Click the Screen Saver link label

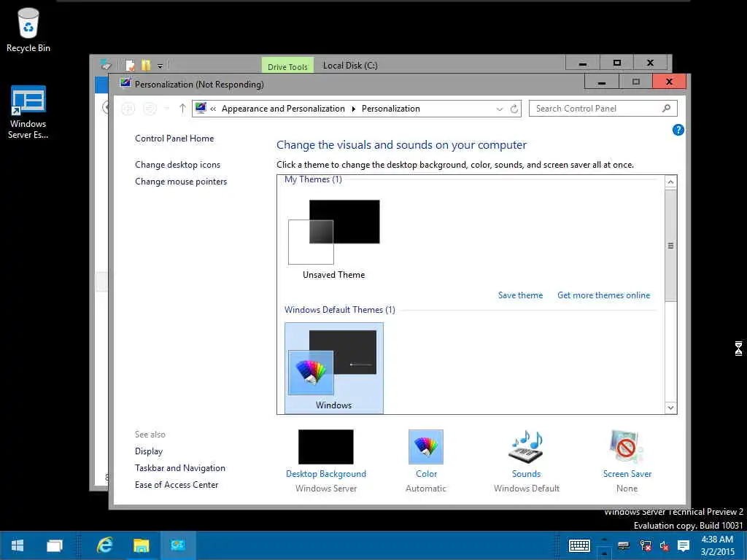click(x=627, y=474)
